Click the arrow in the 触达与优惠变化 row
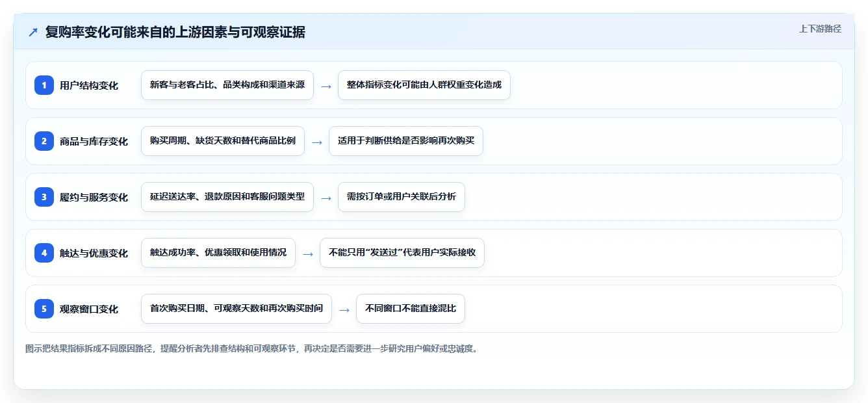Image resolution: width=868 pixels, height=403 pixels. click(308, 253)
